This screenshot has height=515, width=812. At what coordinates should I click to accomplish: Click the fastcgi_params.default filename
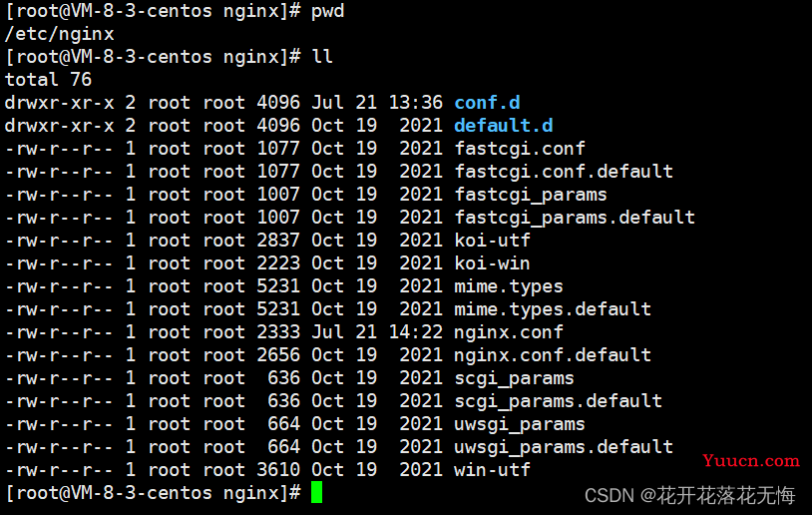pos(575,218)
